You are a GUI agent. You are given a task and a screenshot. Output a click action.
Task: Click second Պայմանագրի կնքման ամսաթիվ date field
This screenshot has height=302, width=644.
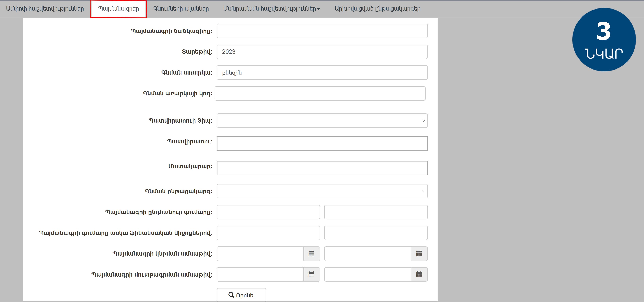[367, 254]
